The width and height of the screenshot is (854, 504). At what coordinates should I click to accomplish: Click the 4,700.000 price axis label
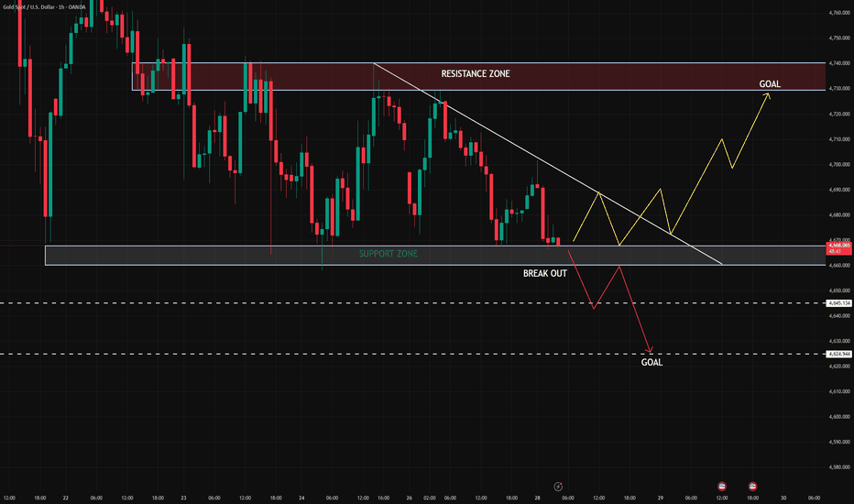pyautogui.click(x=839, y=165)
